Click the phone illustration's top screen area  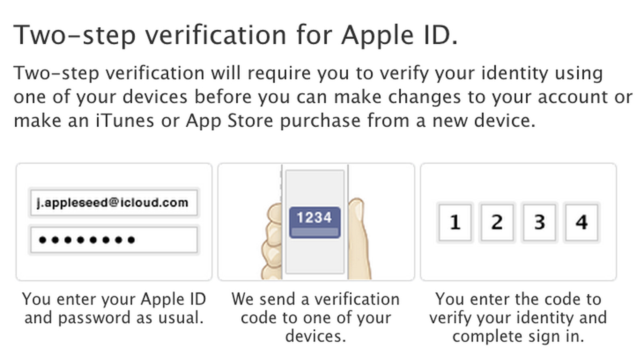(315, 187)
